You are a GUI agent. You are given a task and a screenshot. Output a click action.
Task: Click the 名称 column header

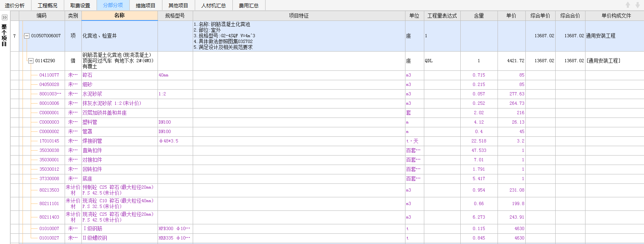(119, 16)
